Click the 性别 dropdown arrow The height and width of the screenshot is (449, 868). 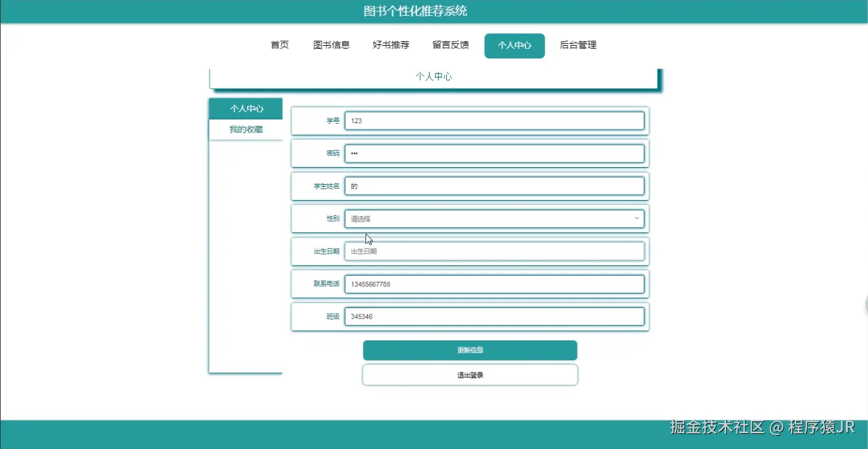(x=637, y=219)
